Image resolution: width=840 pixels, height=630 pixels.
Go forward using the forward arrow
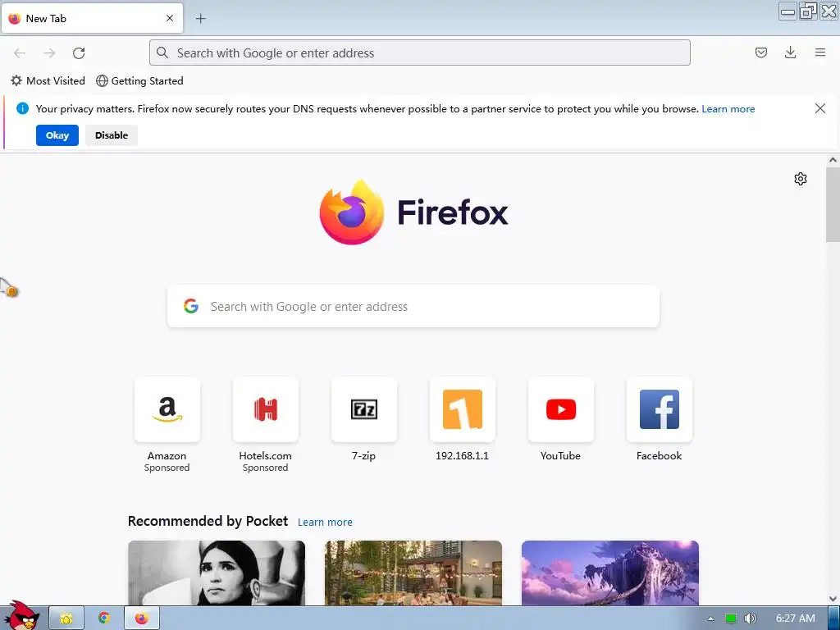click(49, 53)
